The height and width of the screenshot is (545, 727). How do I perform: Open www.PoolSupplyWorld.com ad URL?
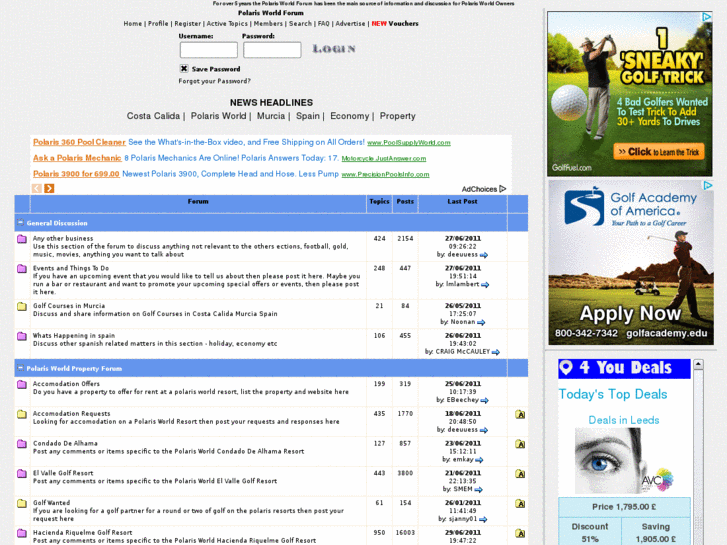point(409,143)
